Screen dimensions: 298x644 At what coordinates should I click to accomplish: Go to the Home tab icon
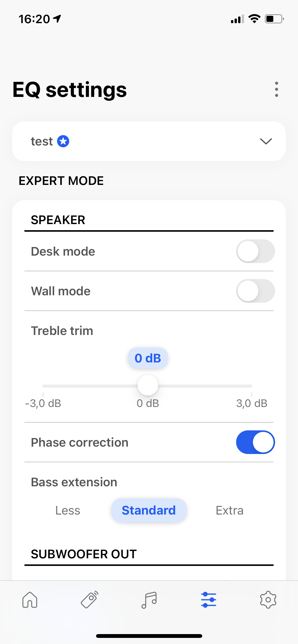click(x=30, y=600)
